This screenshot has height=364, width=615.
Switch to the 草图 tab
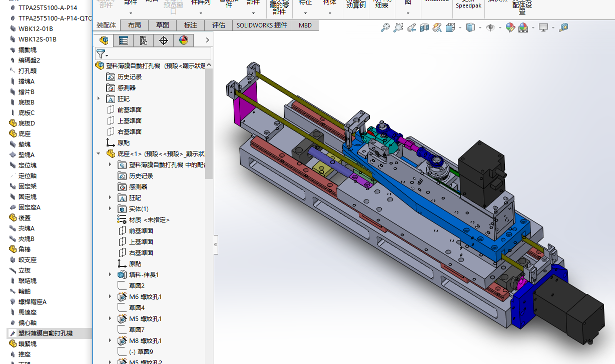click(x=162, y=25)
